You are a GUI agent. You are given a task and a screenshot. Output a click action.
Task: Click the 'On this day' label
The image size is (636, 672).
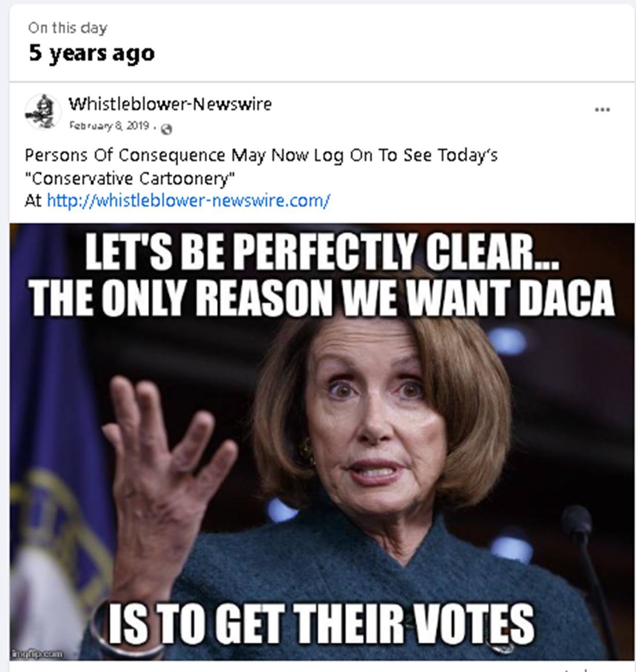tap(68, 28)
